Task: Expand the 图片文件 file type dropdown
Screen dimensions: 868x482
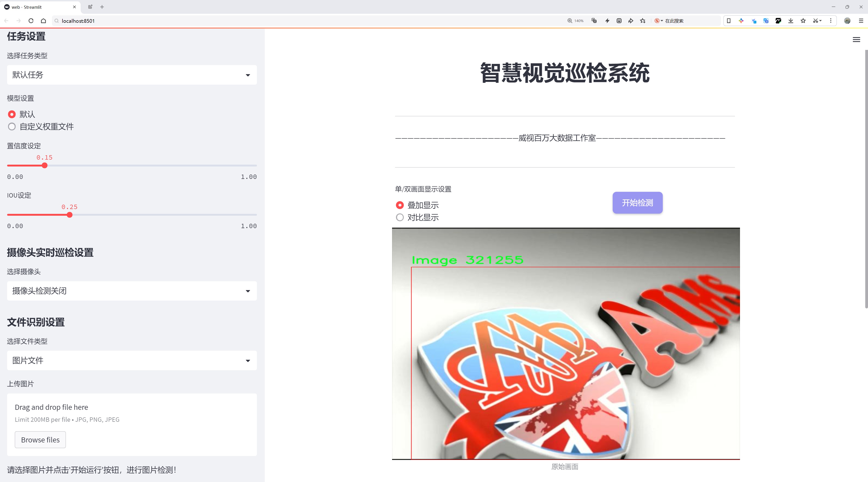Action: click(x=132, y=361)
